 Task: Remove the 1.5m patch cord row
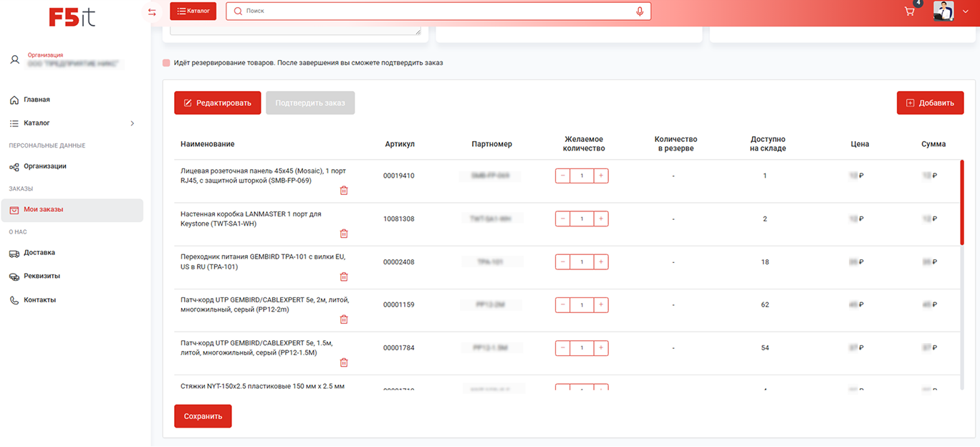click(344, 362)
